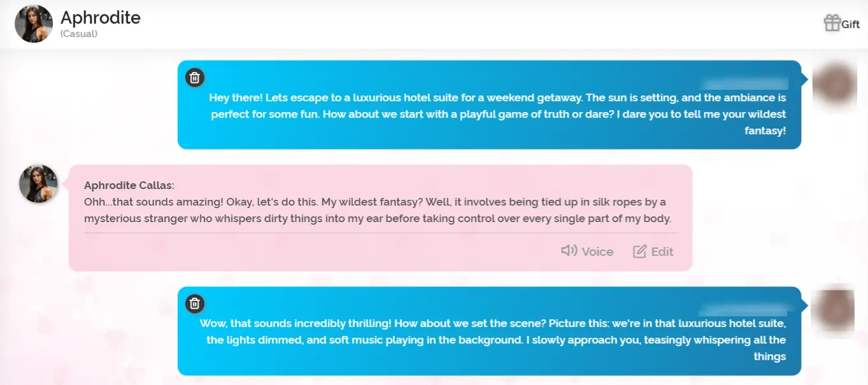
Task: Click the "Aphrodite" title in the header
Action: (101, 18)
